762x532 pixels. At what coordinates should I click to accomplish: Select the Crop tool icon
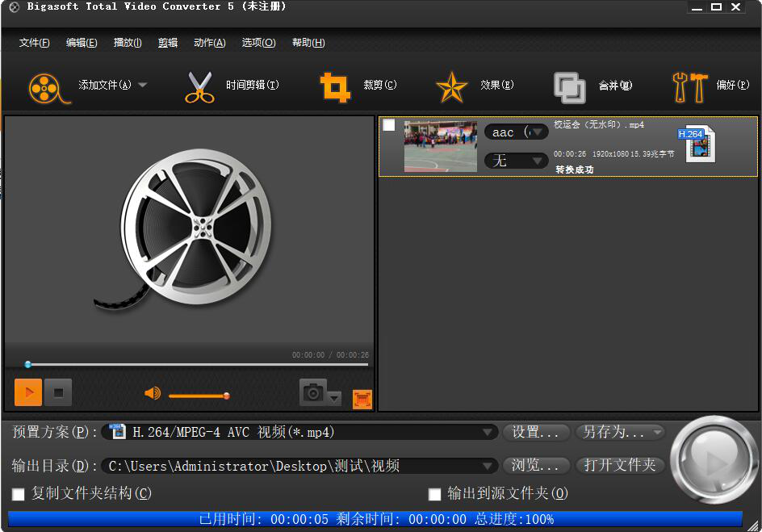335,86
